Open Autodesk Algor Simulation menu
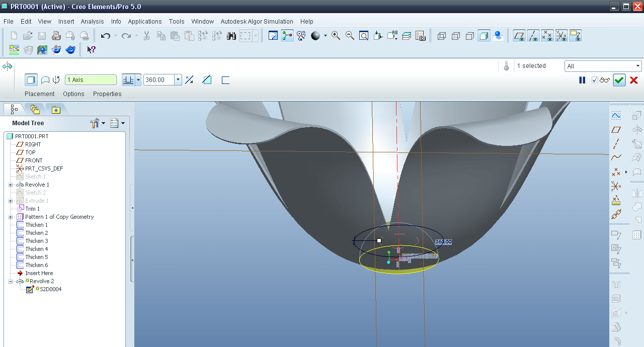Image resolution: width=644 pixels, height=347 pixels. [257, 21]
